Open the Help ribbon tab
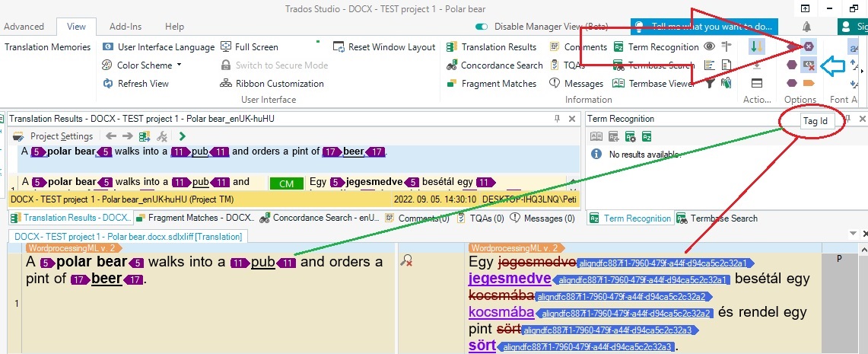Screen dimensions: 868x354 [175, 27]
